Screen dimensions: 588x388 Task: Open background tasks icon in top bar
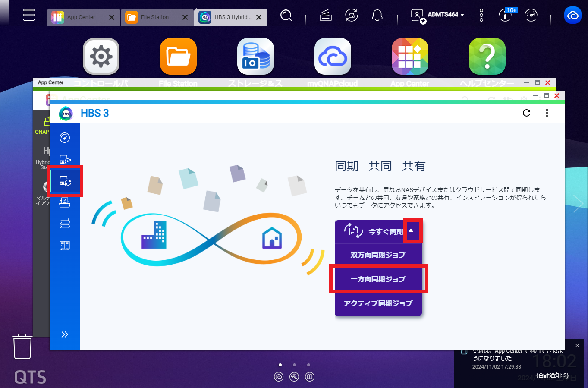click(326, 16)
